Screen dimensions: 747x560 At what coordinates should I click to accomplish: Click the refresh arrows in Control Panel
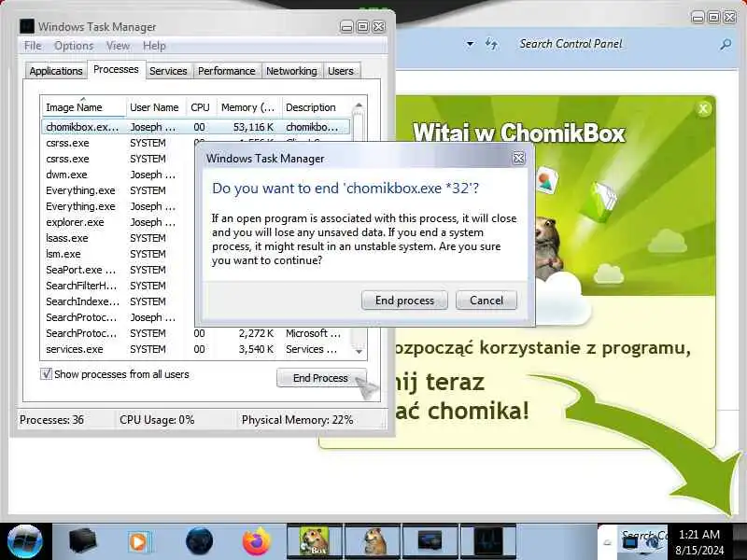[491, 44]
